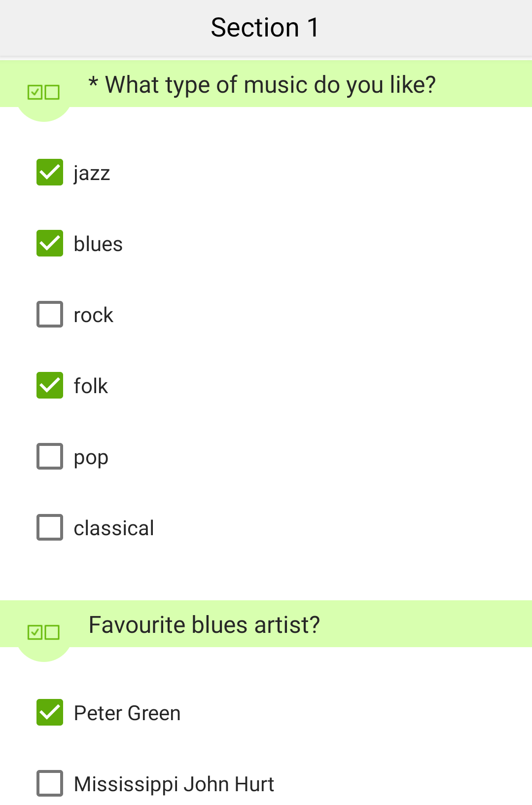Click the checkbox-type icon beside Favourite blues artist
Image resolution: width=532 pixels, height=805 pixels.
click(43, 632)
